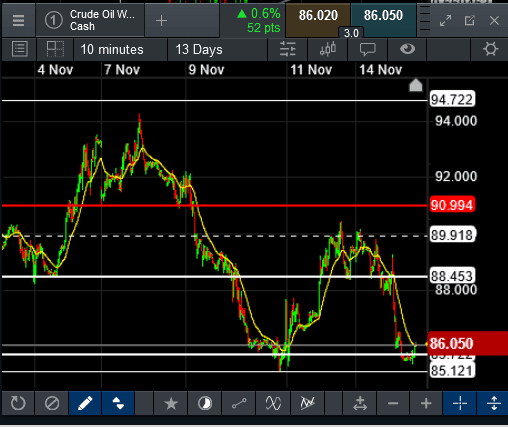This screenshot has height=427, width=508.
Task: Click the 3.0 spread indicator
Action: (x=351, y=33)
